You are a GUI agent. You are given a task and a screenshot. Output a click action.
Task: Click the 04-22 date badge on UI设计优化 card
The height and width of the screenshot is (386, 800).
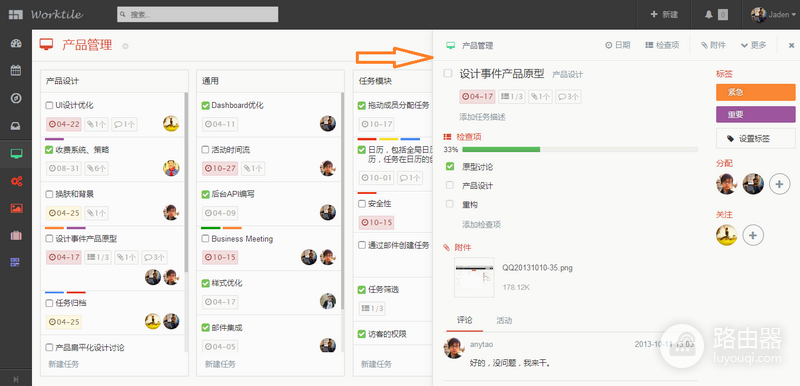click(64, 124)
